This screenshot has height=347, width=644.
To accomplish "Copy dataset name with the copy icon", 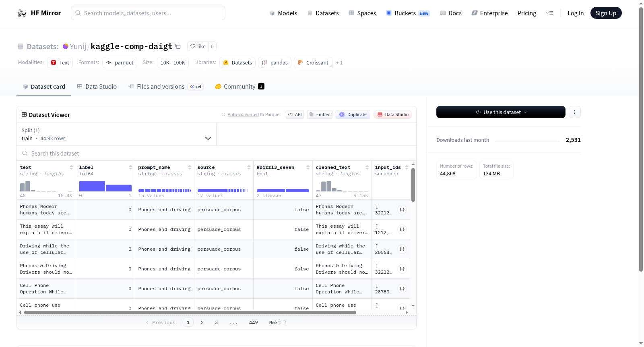I will tap(178, 46).
